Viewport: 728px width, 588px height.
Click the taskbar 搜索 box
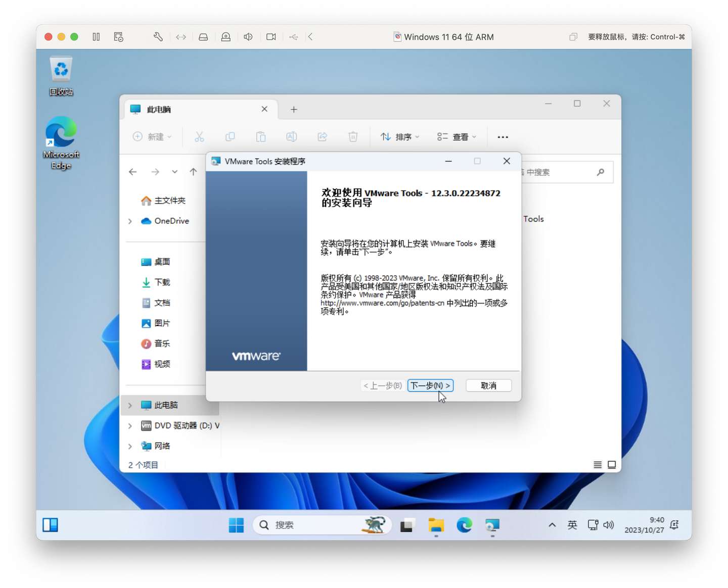[x=322, y=525]
